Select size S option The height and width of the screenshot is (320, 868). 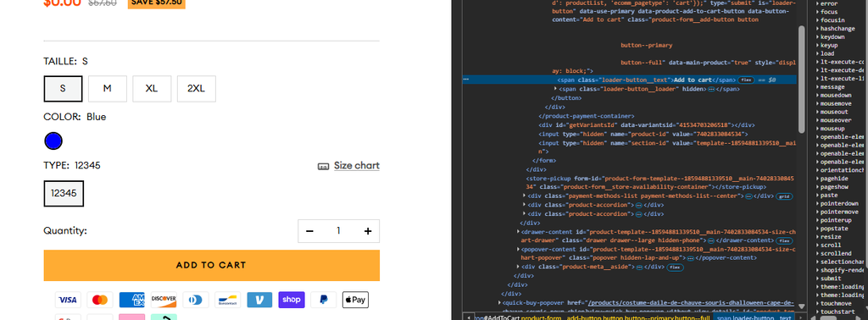click(x=63, y=88)
